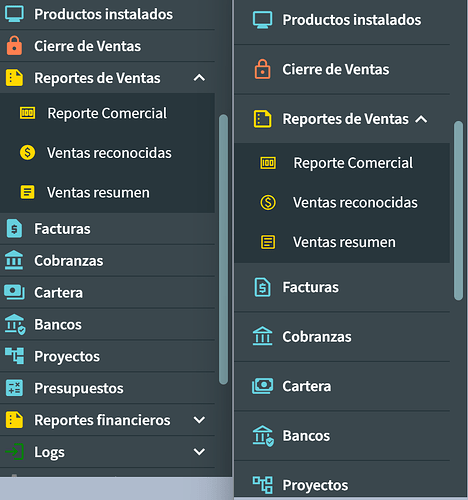Click the outlined bank shield icon for Bancos
Viewport: 468px width, 500px height.
(x=263, y=436)
